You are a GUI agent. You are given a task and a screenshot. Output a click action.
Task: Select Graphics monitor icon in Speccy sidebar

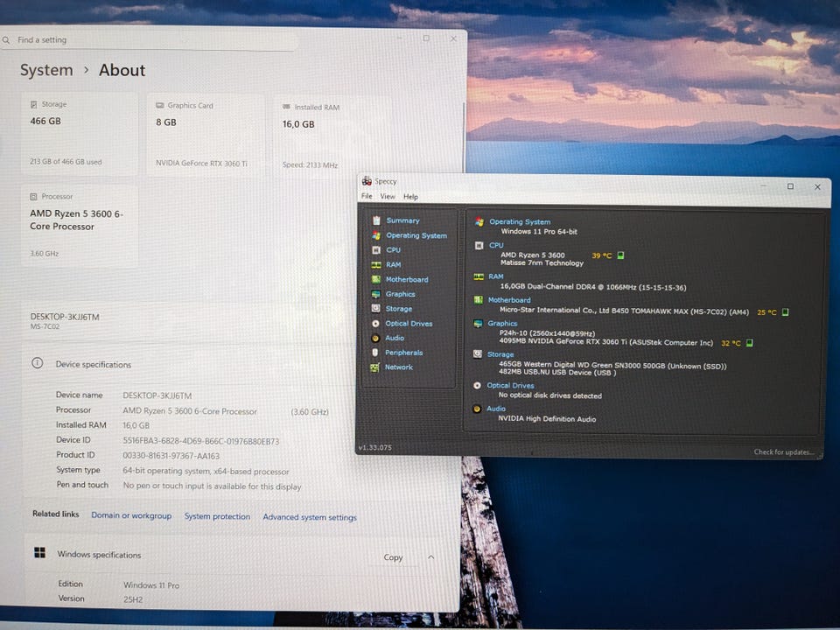click(x=375, y=294)
